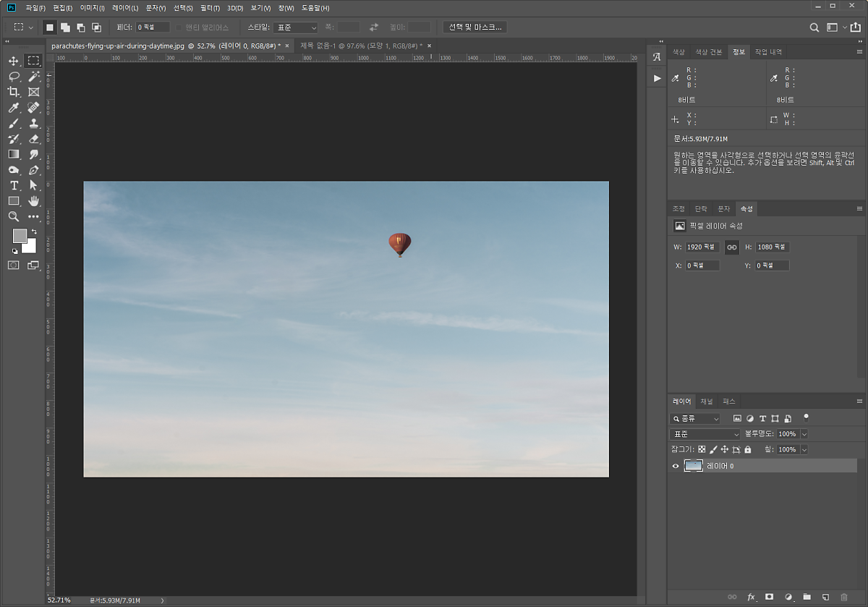Screen dimensions: 868x607
Task: Choose the Clone Stamp tool
Action: [x=33, y=124]
